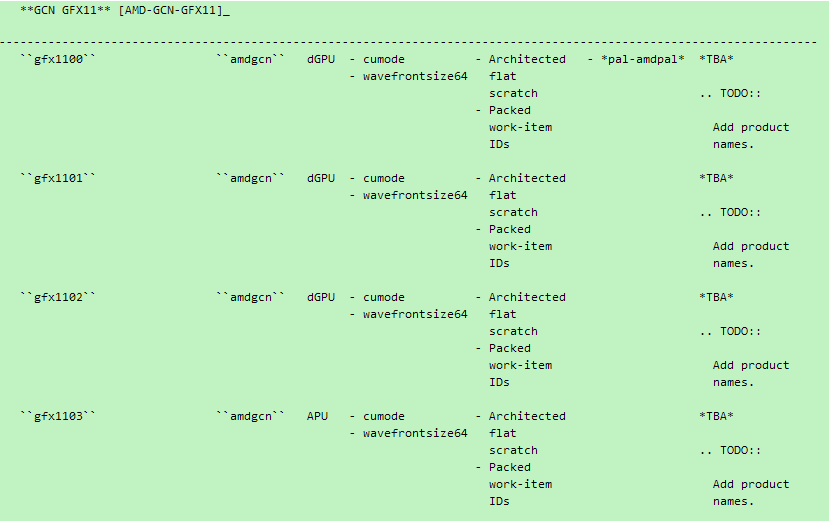Click *TBA* in the gfx1100 row

point(716,59)
